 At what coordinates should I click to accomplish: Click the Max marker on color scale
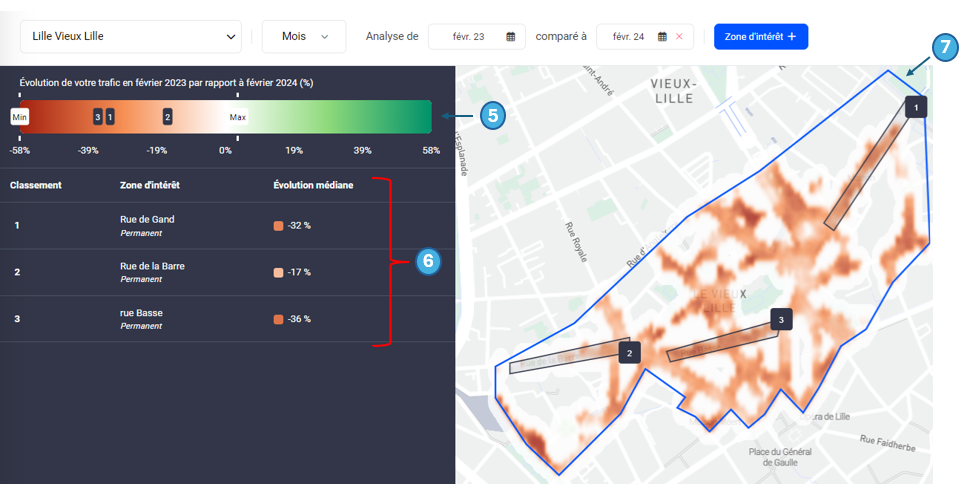238,117
